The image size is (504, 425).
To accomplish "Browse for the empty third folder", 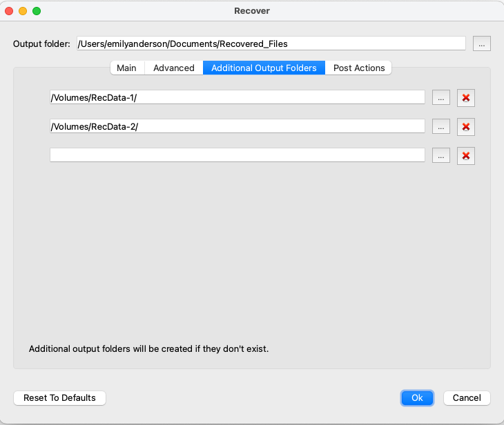I will tap(440, 156).
